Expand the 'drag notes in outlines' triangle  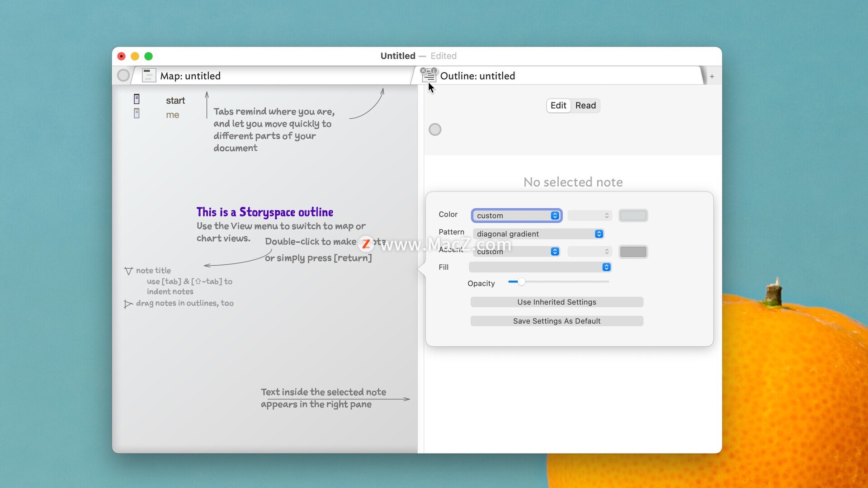coord(128,304)
